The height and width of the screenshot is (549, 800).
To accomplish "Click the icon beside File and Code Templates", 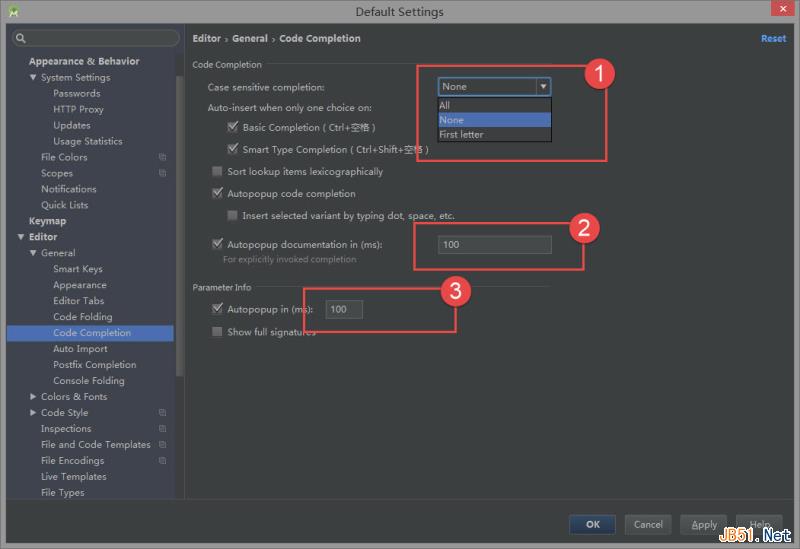I will point(162,444).
